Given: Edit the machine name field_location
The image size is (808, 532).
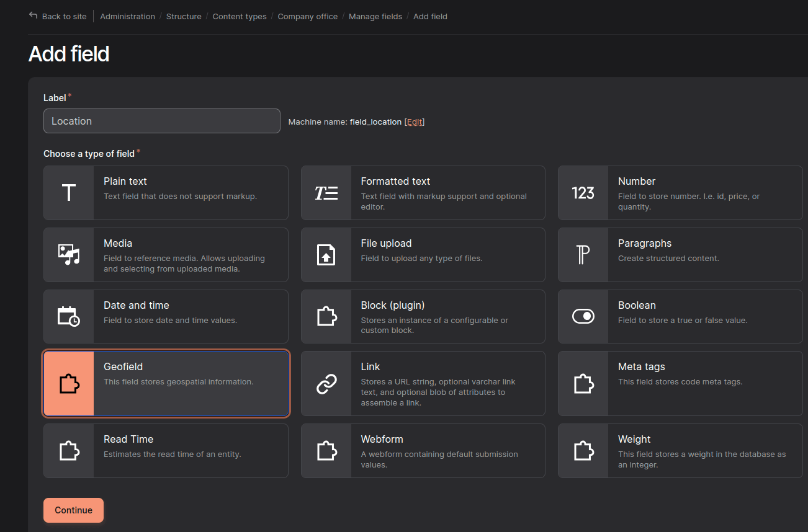Looking at the screenshot, I should (x=415, y=122).
